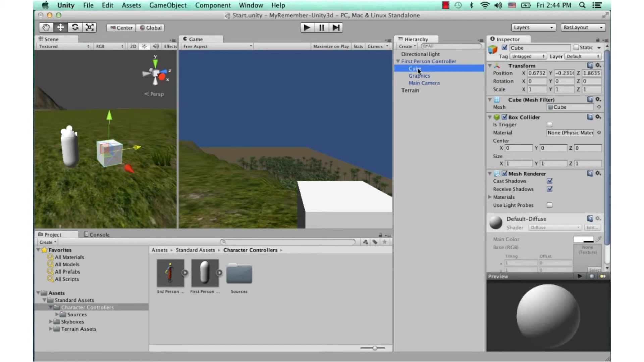Expand the Sources folder
This screenshot has height=362, width=644.
57,314
